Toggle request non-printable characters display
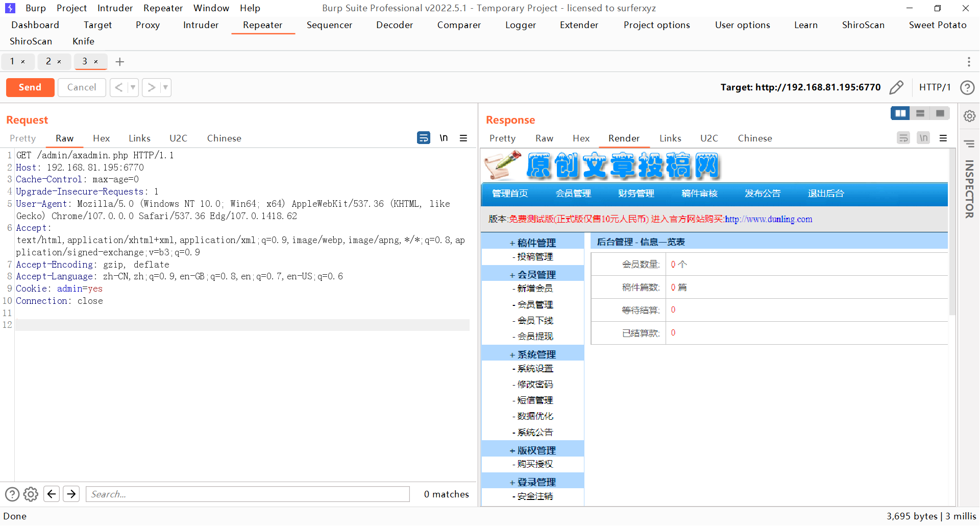Viewport: 980px width, 526px height. pyautogui.click(x=444, y=138)
